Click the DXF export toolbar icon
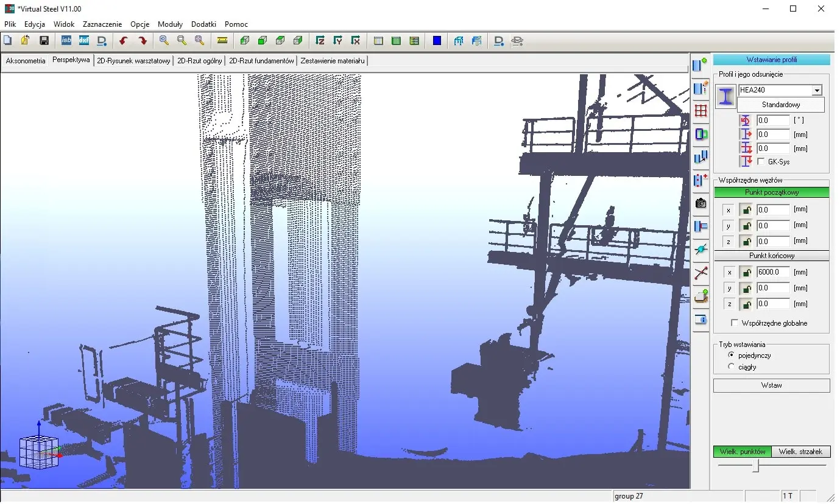This screenshot has width=840, height=504. click(x=84, y=41)
